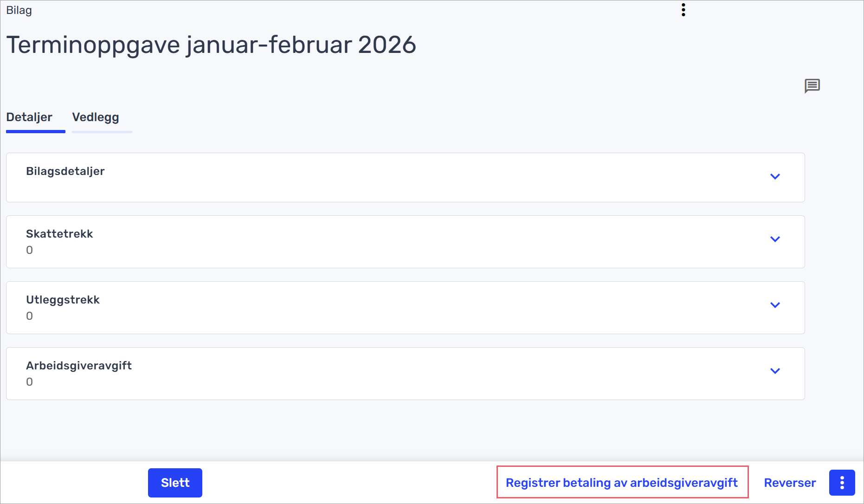Click the Bilag breadcrumb label
The height and width of the screenshot is (504, 864).
19,10
